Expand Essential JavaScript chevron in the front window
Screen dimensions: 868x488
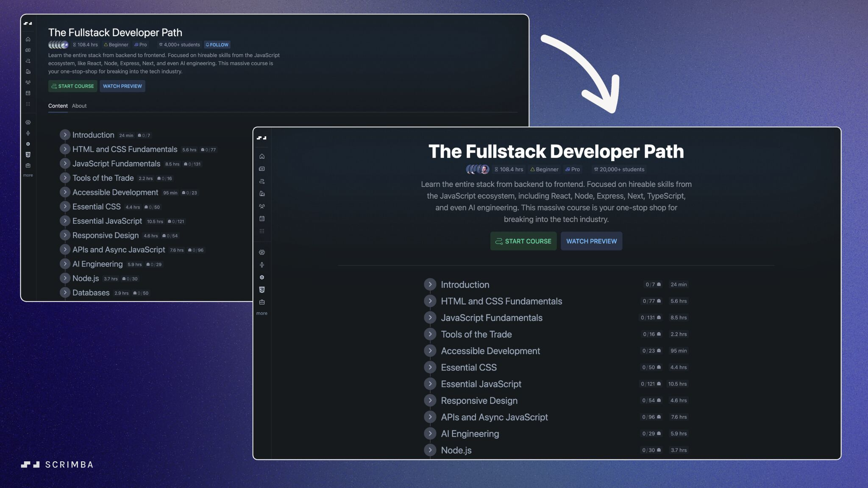(430, 384)
